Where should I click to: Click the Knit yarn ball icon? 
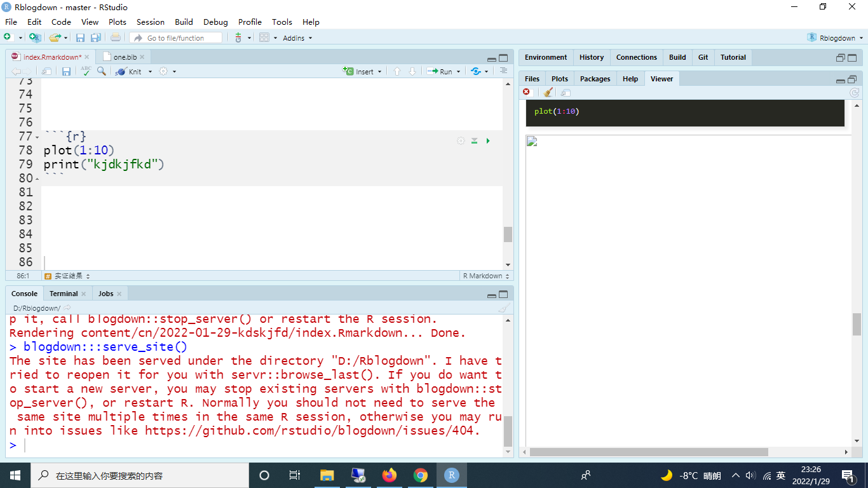point(121,72)
